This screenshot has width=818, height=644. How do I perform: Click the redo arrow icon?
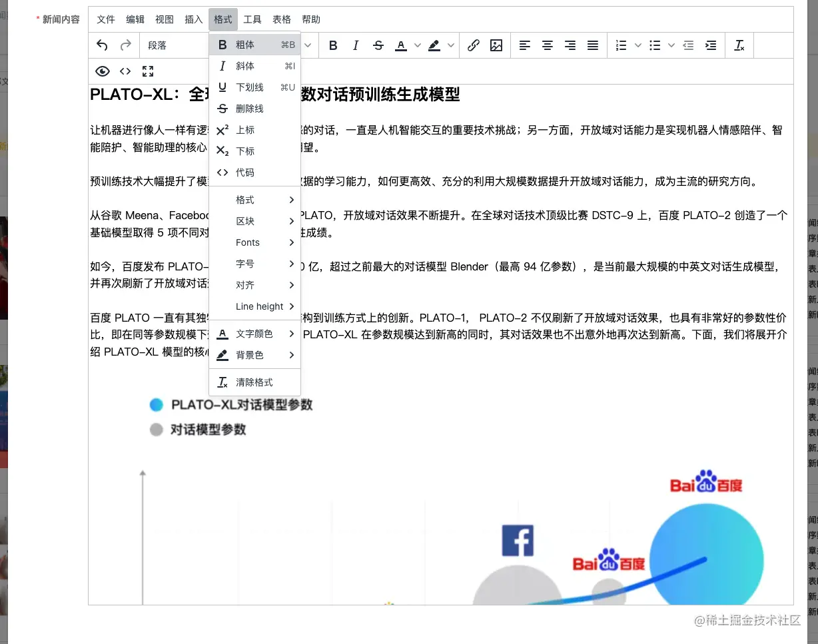pos(125,45)
